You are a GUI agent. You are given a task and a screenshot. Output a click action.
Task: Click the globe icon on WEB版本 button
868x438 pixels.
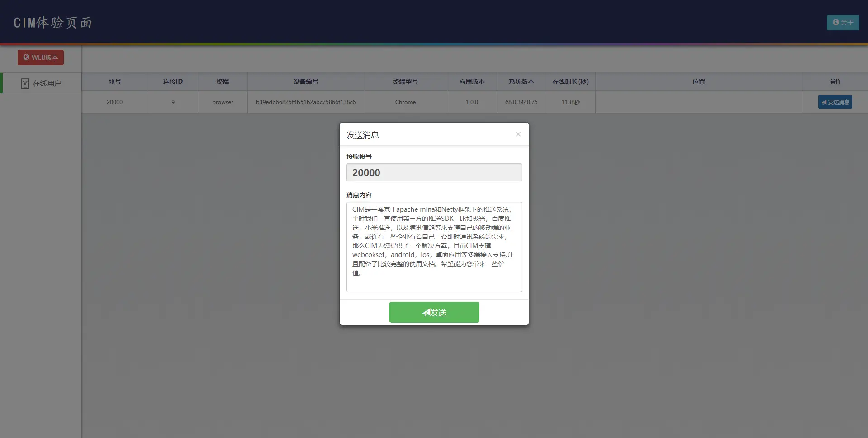[x=27, y=57]
